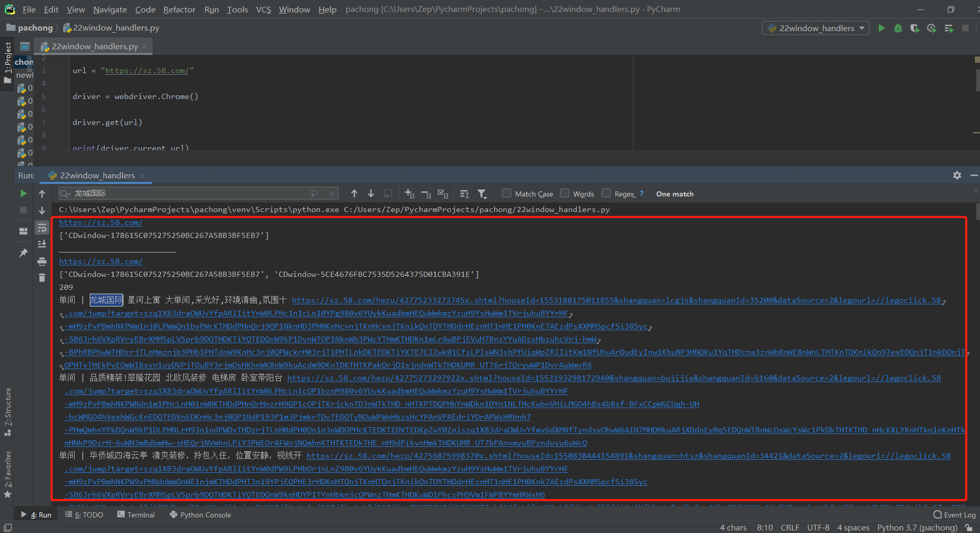Open the Python Console tool window

tap(200, 514)
